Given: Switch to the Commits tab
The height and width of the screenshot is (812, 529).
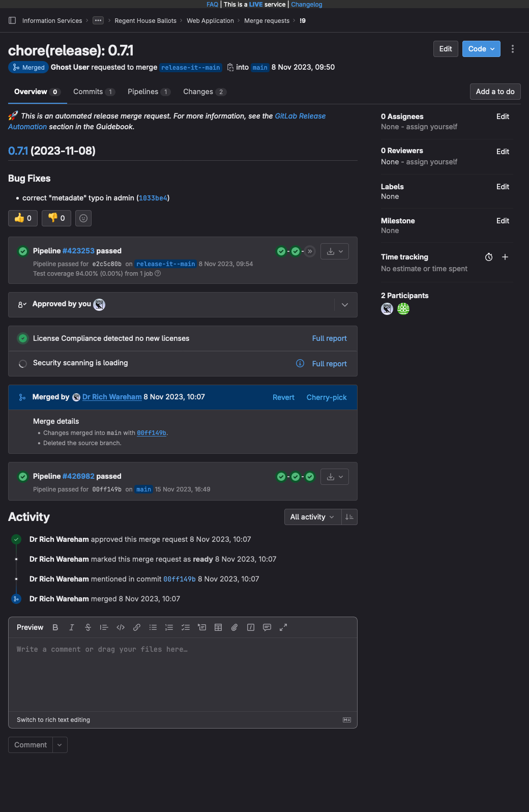Looking at the screenshot, I should (94, 92).
